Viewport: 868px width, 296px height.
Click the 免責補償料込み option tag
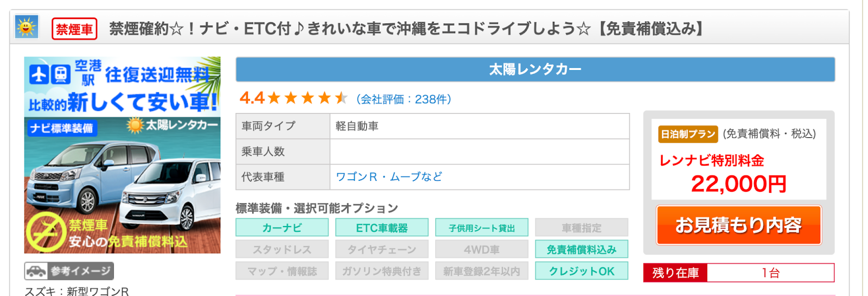point(582,249)
